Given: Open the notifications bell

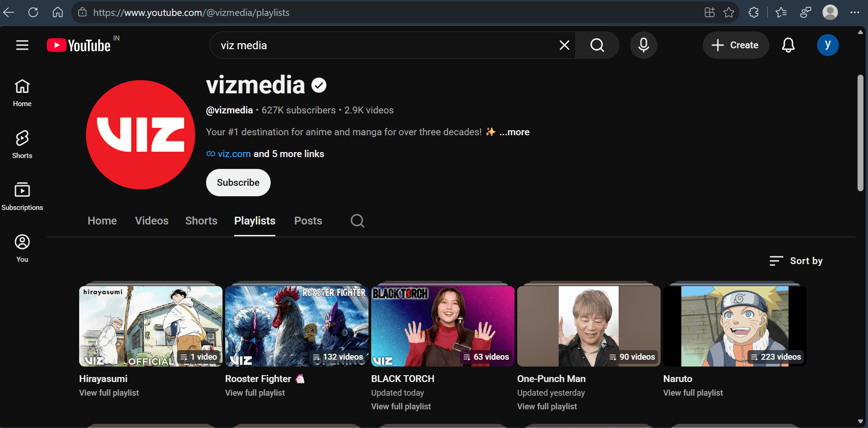Looking at the screenshot, I should (x=788, y=45).
